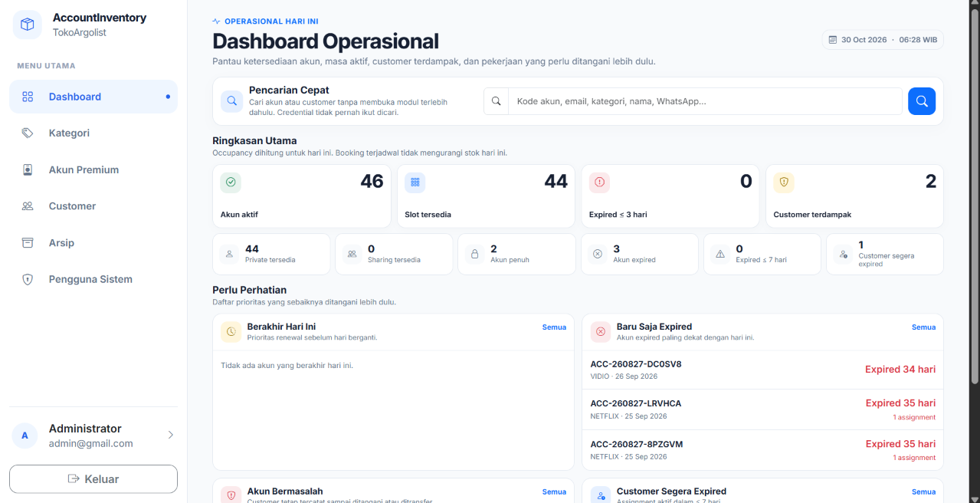Click the Private tersedia tile

tap(271, 254)
